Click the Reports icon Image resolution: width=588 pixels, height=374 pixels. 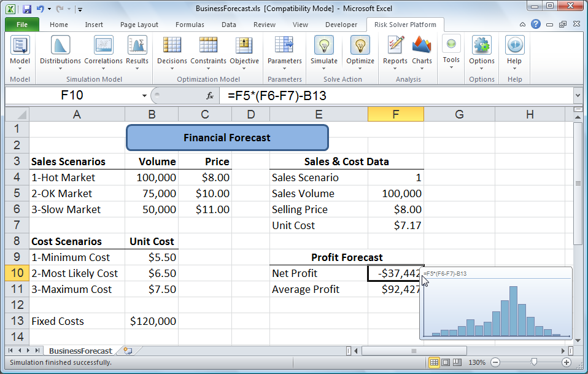coord(395,45)
